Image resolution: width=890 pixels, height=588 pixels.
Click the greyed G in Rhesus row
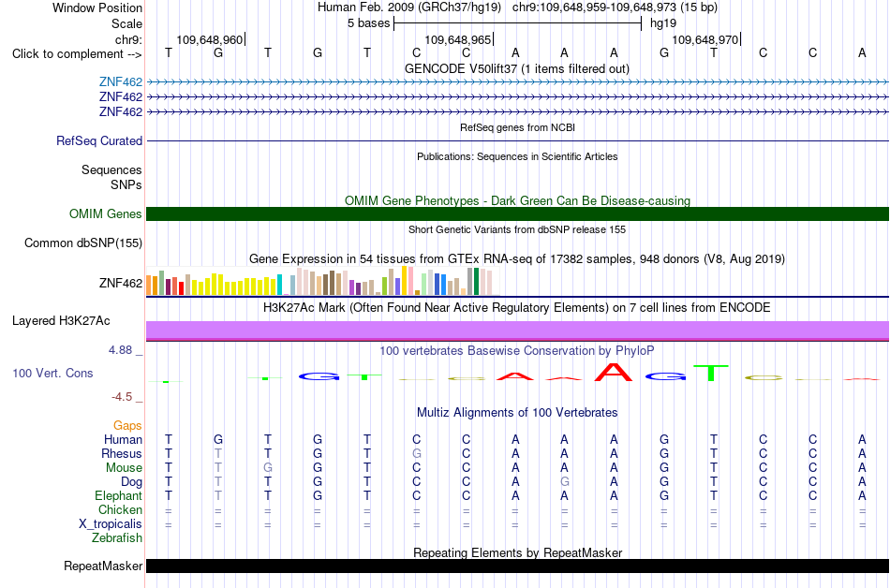417,453
